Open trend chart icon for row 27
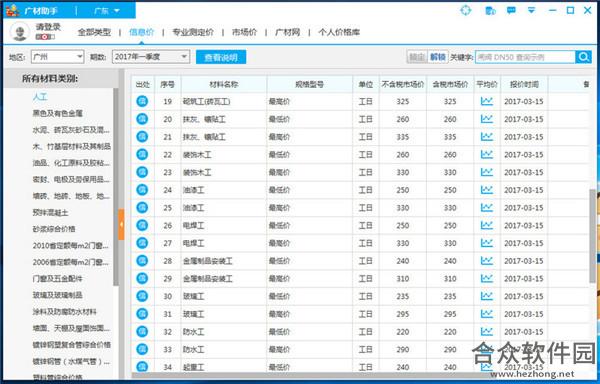 (487, 243)
